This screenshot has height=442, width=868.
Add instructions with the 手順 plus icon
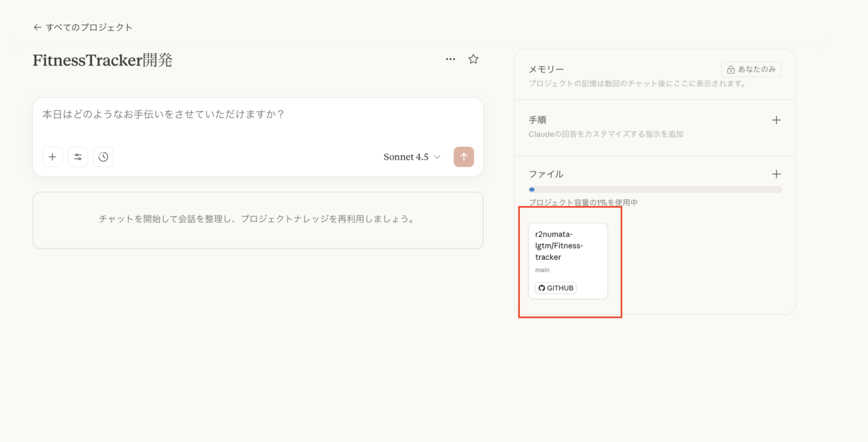point(776,120)
